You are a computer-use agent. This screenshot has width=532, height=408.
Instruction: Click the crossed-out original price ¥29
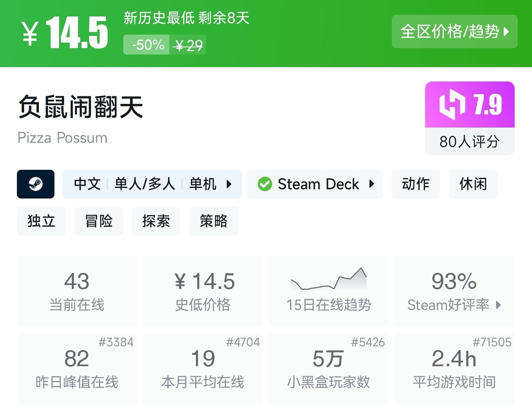pyautogui.click(x=188, y=45)
